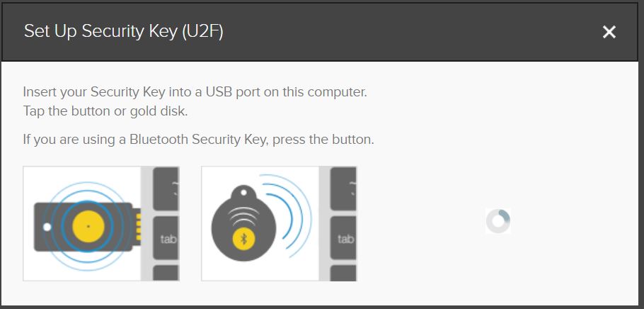Click the "tab" key in the Bluetooth key image
This screenshot has width=644, height=309.
[x=345, y=239]
